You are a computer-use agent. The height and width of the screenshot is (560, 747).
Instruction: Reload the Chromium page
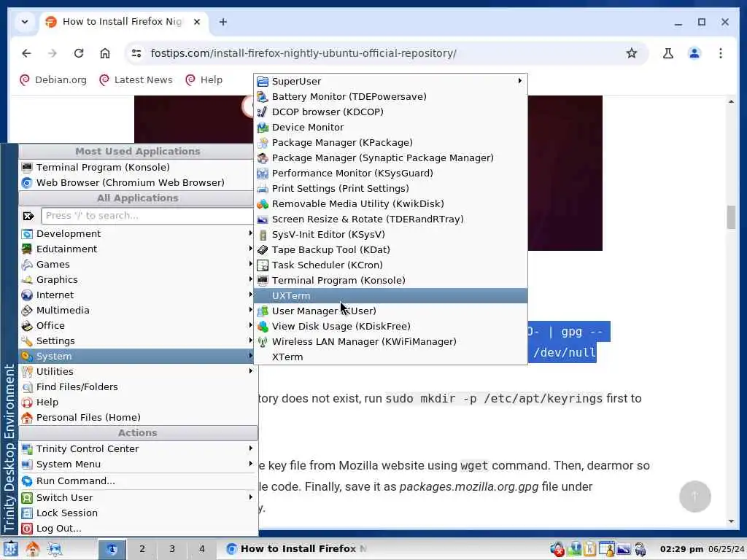click(79, 52)
